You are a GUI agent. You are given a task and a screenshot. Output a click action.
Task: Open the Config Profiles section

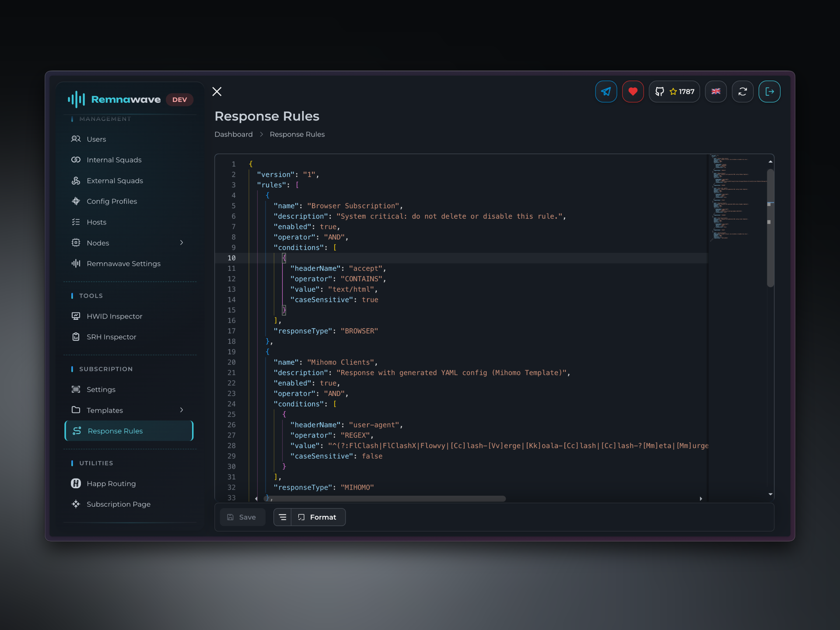coord(112,201)
